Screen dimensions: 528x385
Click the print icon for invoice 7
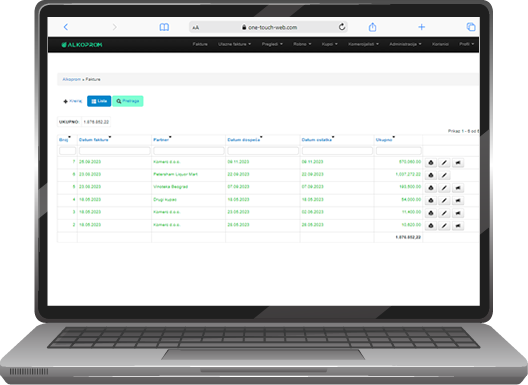(x=431, y=163)
